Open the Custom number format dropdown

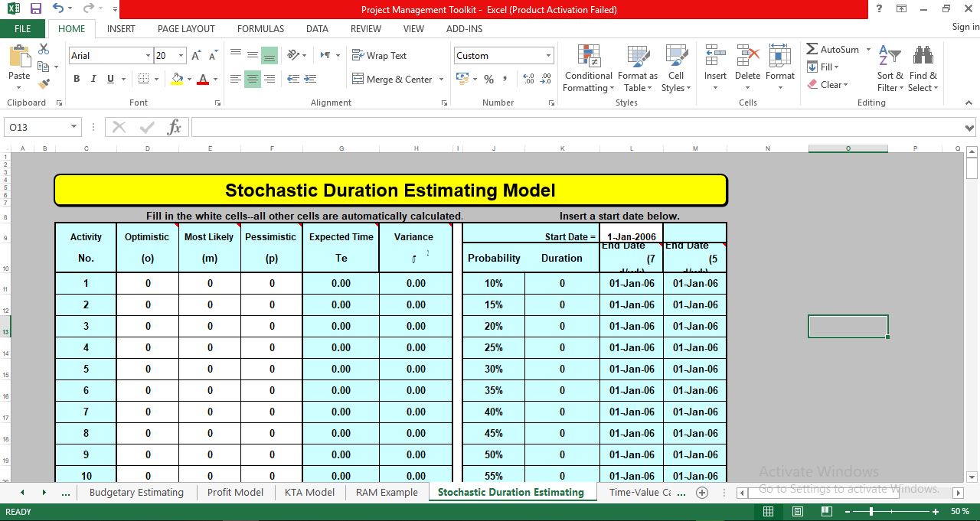point(549,55)
